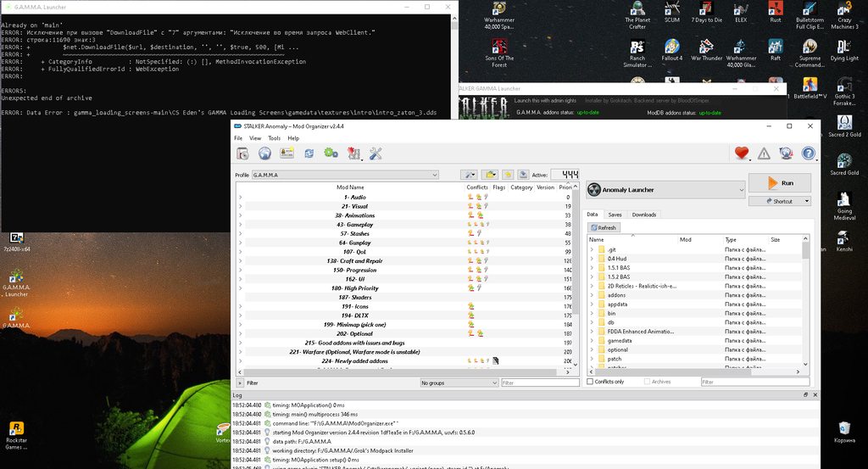Open the profiles card icon
The height and width of the screenshot is (469, 868).
pos(287,154)
